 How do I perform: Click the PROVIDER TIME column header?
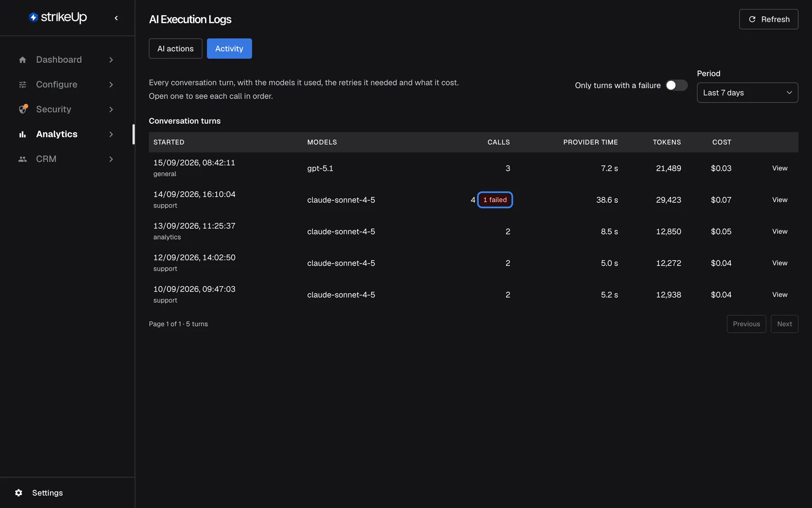click(x=590, y=142)
